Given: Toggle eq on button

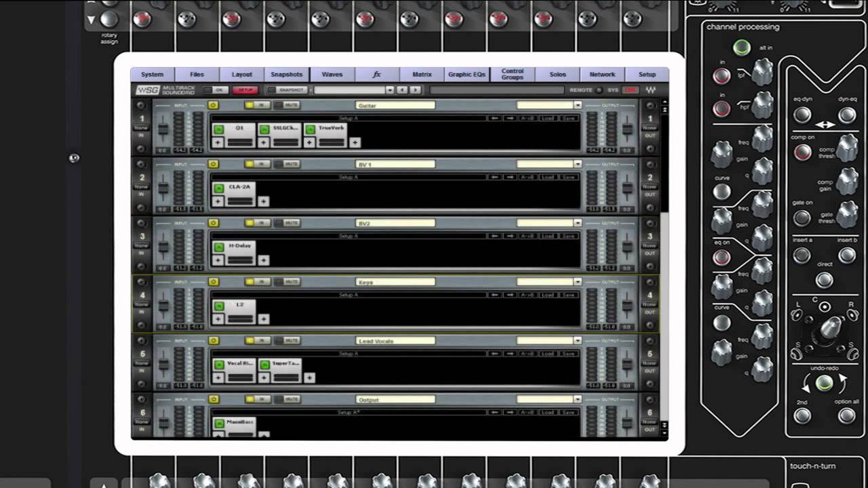Looking at the screenshot, I should pos(722,258).
